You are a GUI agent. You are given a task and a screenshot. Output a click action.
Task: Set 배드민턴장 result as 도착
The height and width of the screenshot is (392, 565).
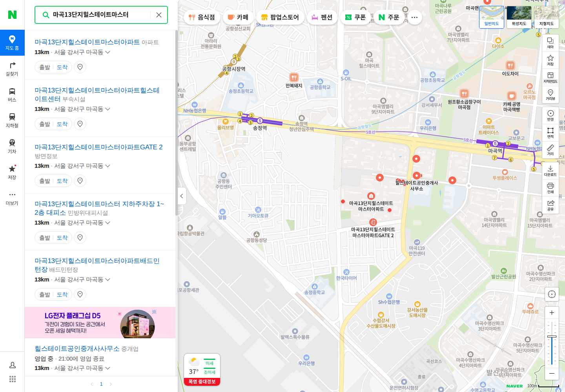tap(62, 294)
